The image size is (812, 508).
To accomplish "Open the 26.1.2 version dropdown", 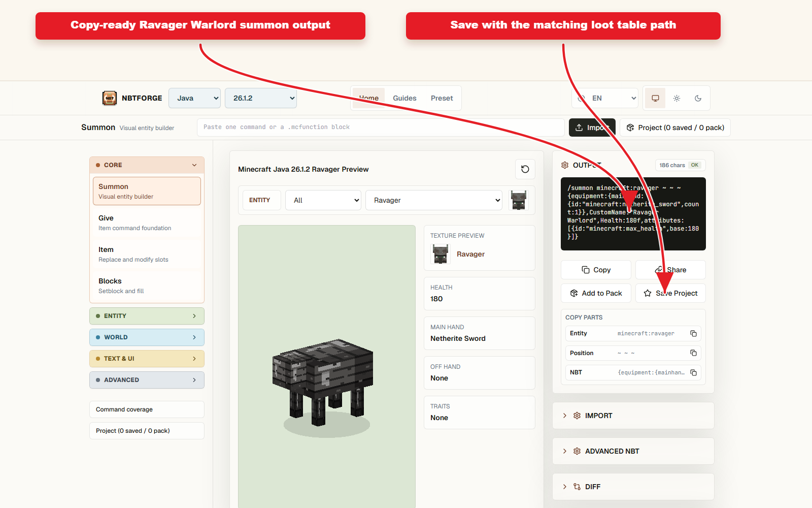I will [x=261, y=98].
